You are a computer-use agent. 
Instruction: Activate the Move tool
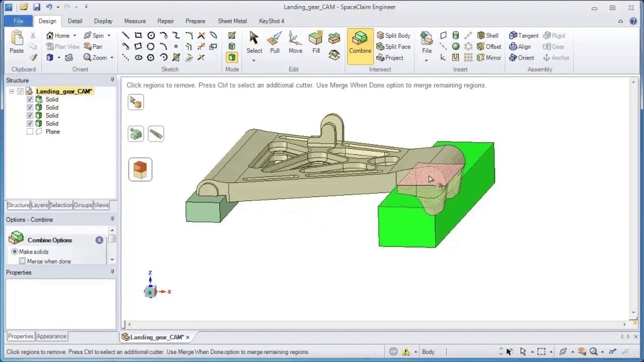295,43
